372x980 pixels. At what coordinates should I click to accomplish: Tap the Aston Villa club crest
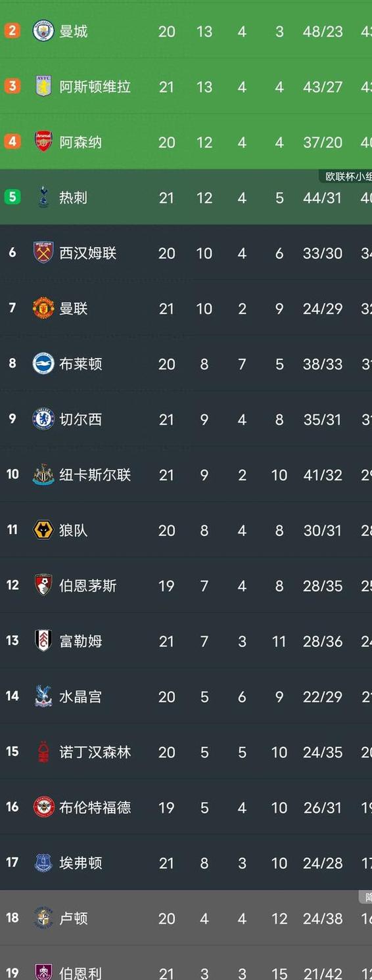click(43, 86)
